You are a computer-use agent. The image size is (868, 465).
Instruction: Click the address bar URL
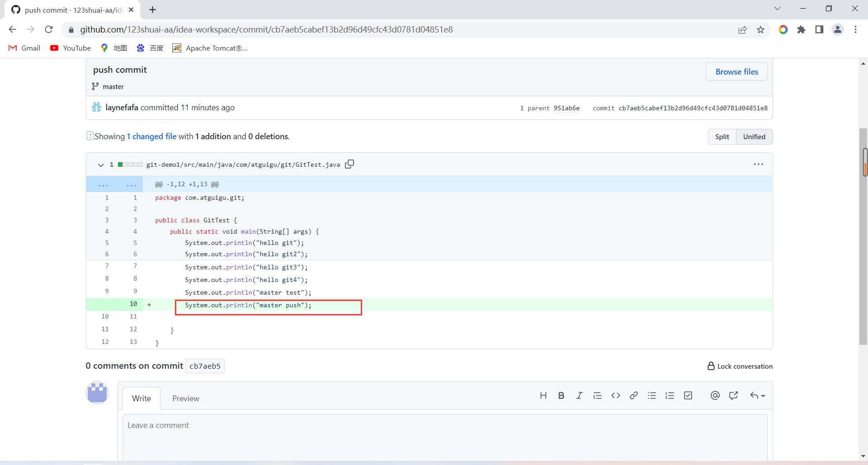[266, 29]
